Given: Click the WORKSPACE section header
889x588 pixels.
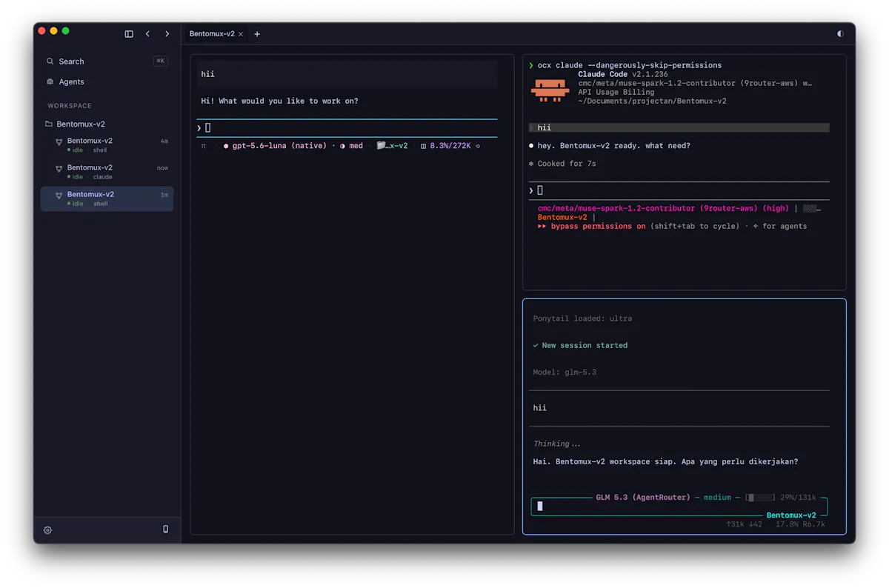Looking at the screenshot, I should pos(70,106).
